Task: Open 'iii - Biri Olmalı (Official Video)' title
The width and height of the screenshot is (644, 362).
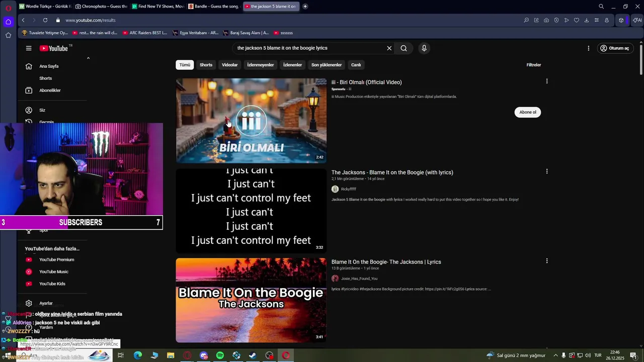Action: coord(366,82)
